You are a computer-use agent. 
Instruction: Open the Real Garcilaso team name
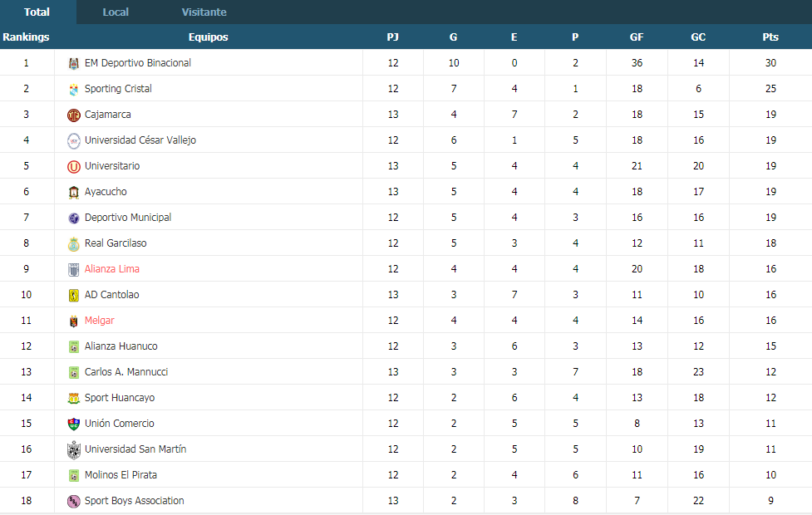click(x=116, y=243)
